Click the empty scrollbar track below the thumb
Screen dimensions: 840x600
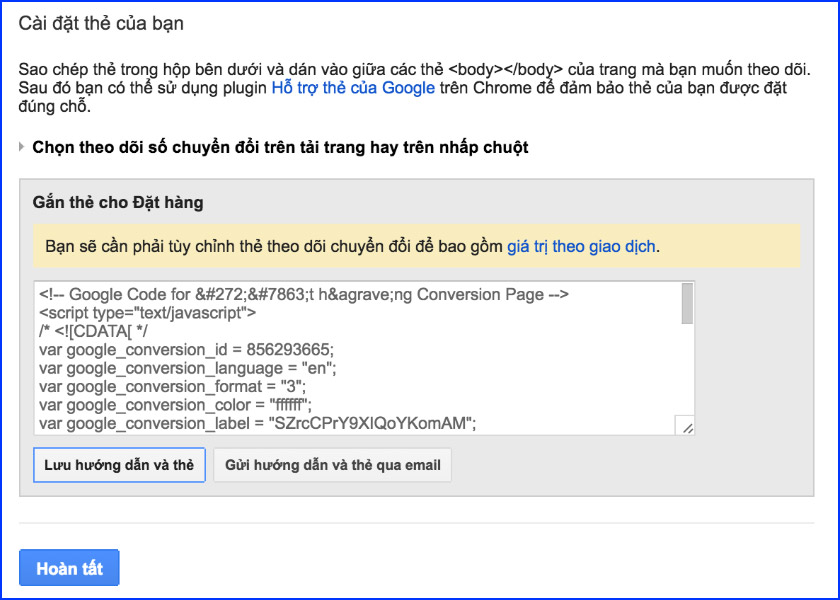pyautogui.click(x=687, y=370)
